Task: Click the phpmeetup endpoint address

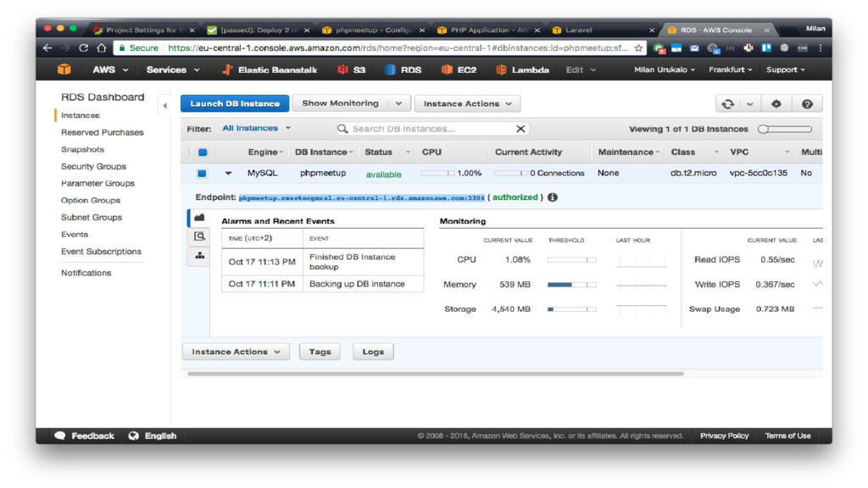Action: point(361,197)
